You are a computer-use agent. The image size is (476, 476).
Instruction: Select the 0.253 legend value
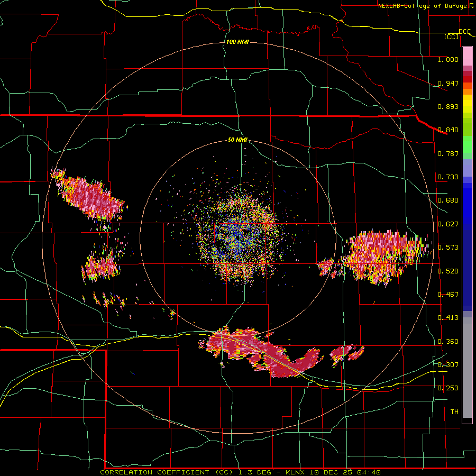coord(448,388)
